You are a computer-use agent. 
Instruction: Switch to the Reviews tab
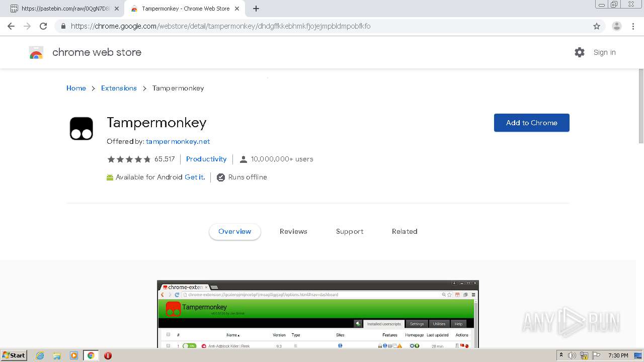293,232
